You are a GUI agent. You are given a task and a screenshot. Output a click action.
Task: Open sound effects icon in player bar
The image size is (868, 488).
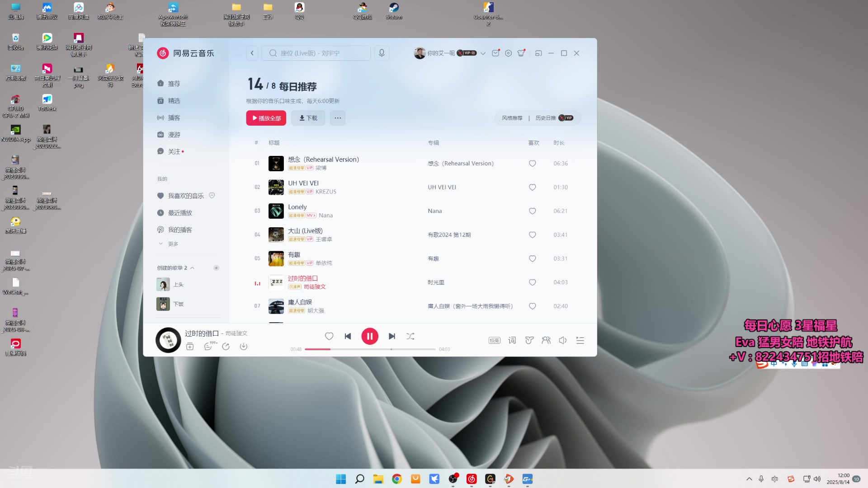tap(529, 340)
